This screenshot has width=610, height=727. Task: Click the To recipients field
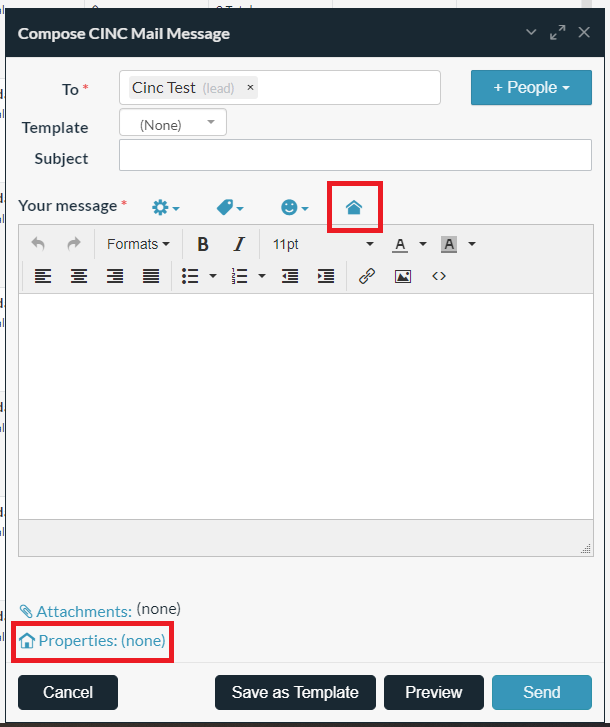coord(280,88)
